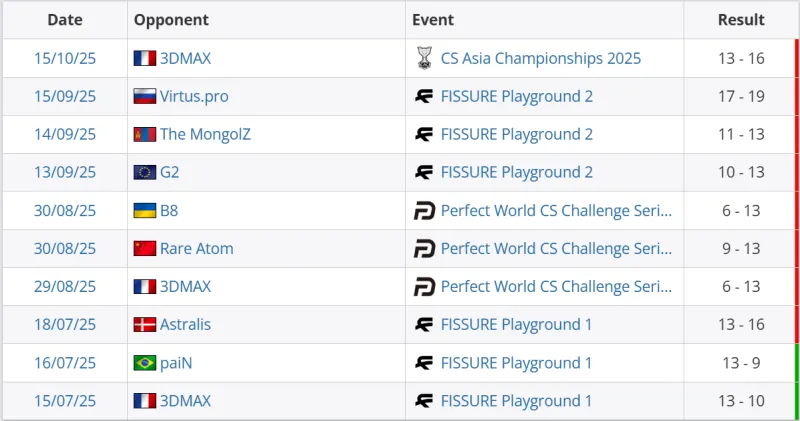Click the Russian flag next to Virtus.pro
800x421 pixels.
[x=144, y=97]
